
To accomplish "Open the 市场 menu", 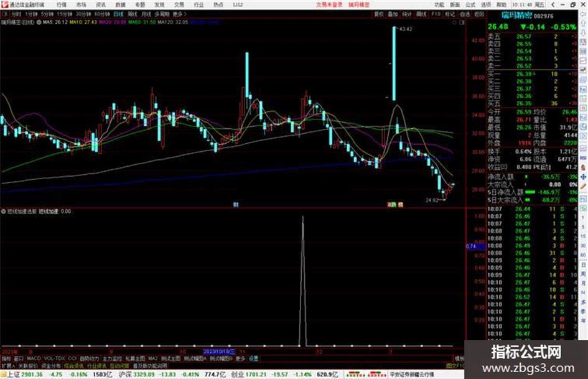I will coord(81,4).
